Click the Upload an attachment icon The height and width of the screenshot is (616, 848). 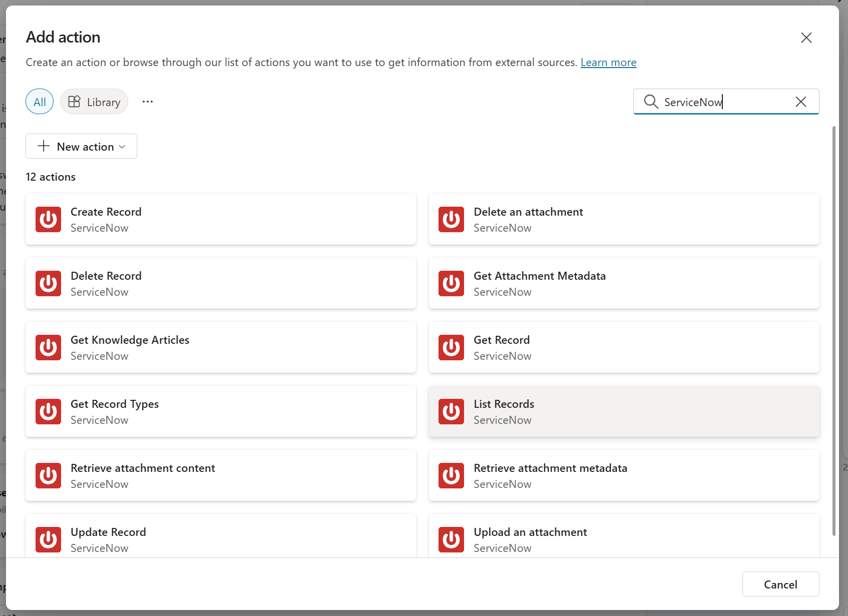tap(451, 539)
